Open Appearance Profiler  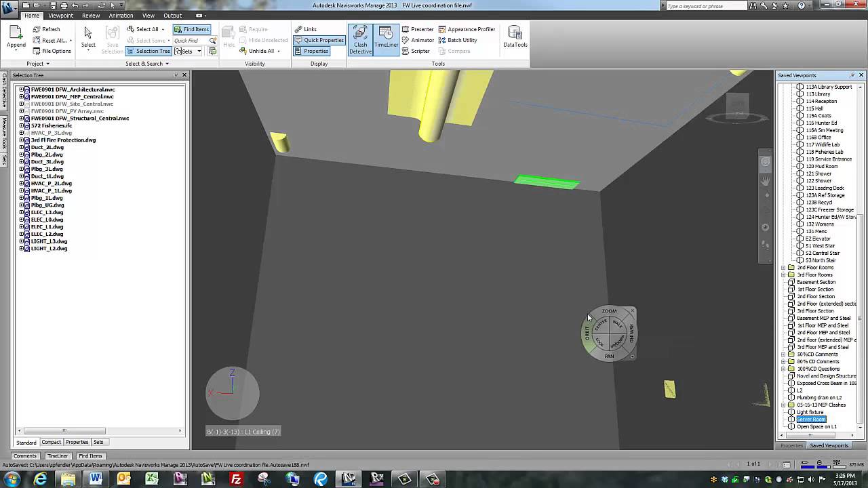467,29
